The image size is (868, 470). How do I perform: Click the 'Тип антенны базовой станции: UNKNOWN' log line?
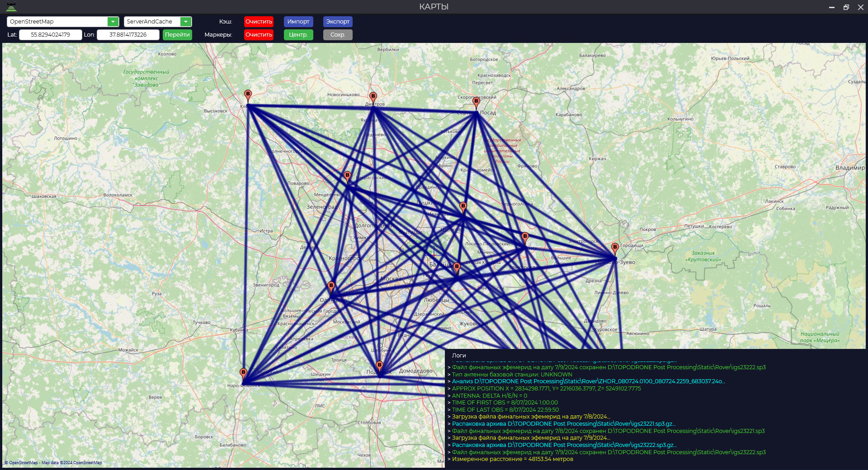click(x=512, y=375)
